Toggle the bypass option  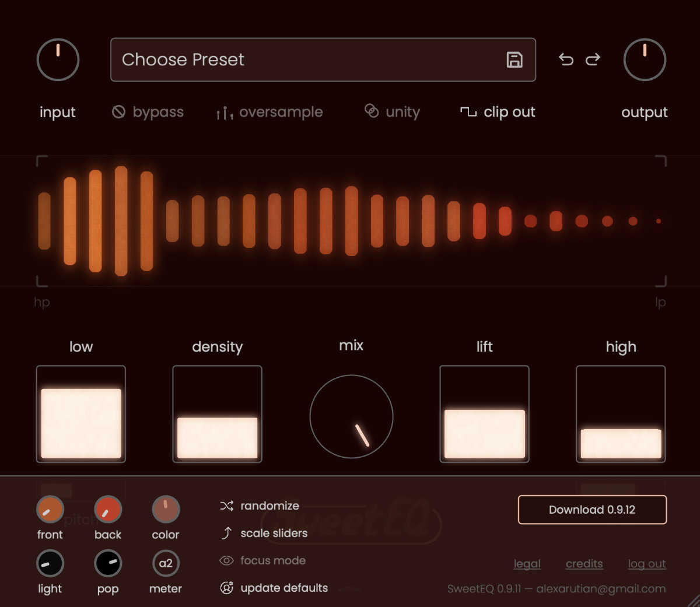pyautogui.click(x=148, y=112)
